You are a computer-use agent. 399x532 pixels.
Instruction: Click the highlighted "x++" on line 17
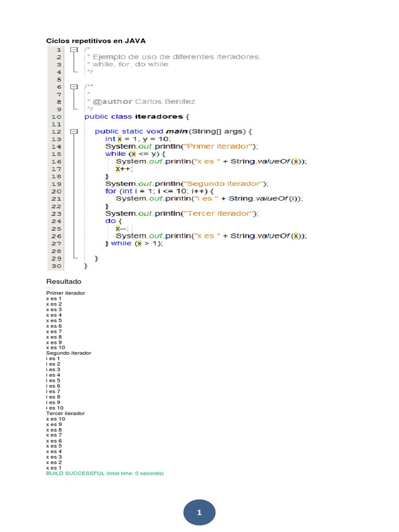point(124,169)
